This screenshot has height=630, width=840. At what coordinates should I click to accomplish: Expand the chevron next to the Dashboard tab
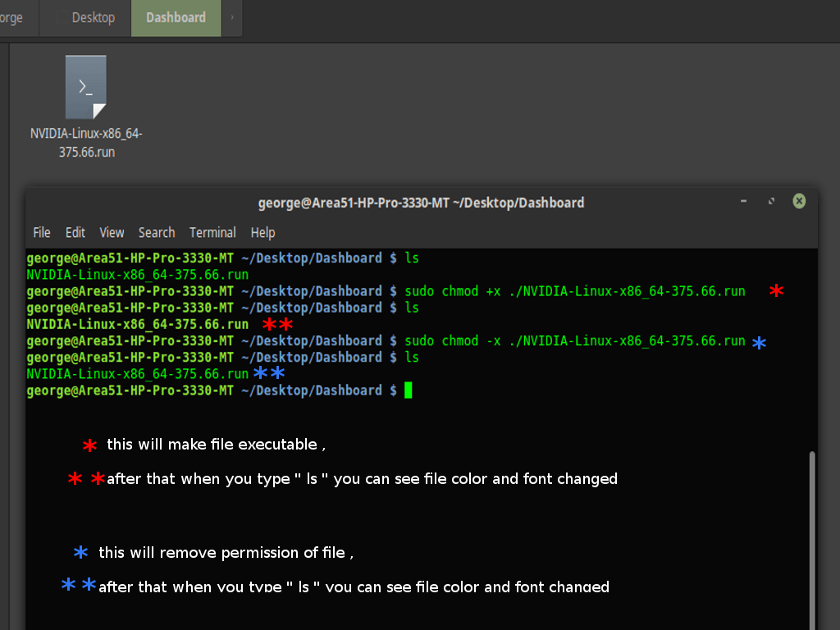(x=231, y=17)
